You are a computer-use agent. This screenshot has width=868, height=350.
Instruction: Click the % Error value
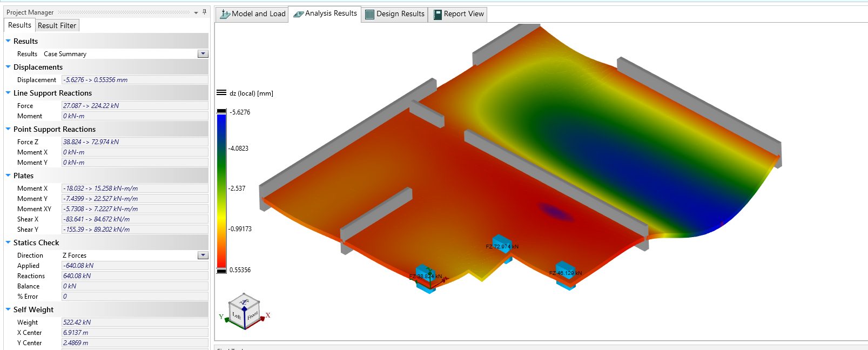(135, 297)
